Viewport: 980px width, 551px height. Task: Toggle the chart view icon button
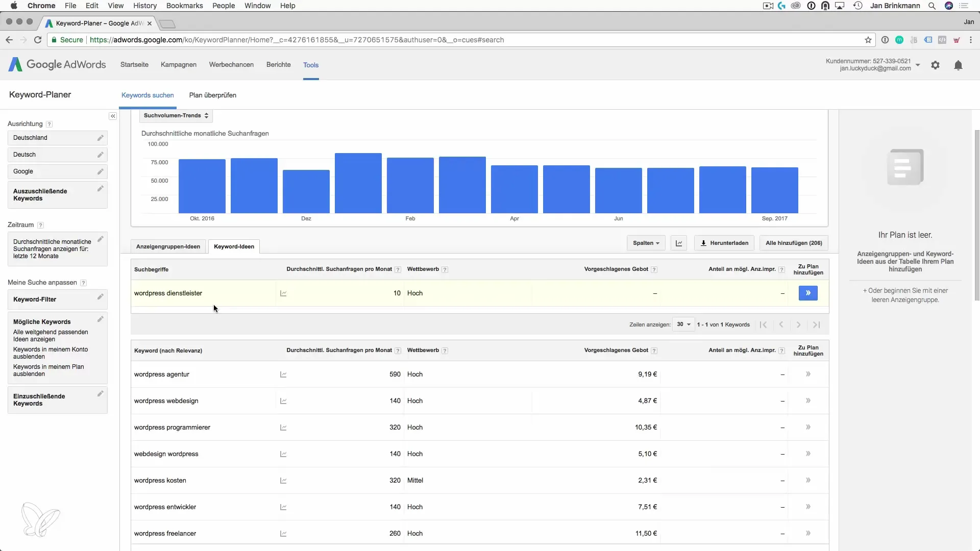tap(679, 243)
